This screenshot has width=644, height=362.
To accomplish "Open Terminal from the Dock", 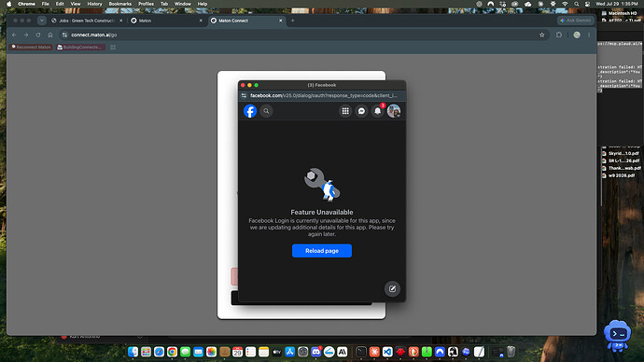I will click(361, 352).
